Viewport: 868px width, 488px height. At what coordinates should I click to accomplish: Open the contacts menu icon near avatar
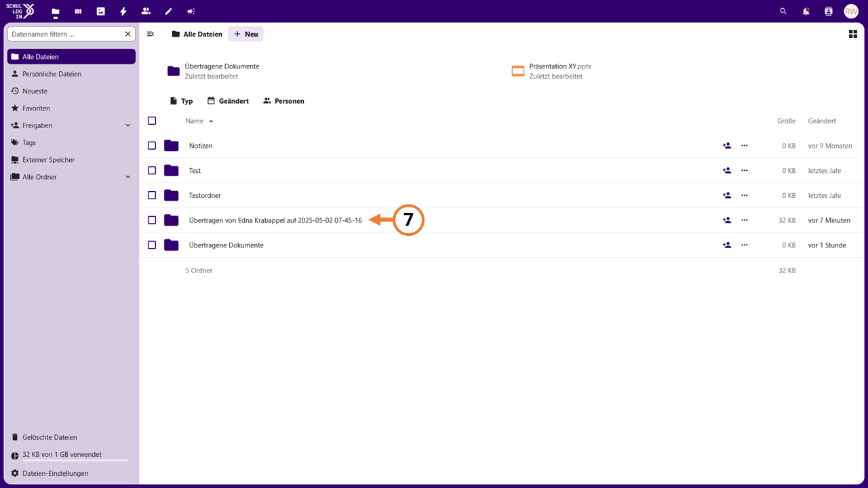pyautogui.click(x=828, y=12)
